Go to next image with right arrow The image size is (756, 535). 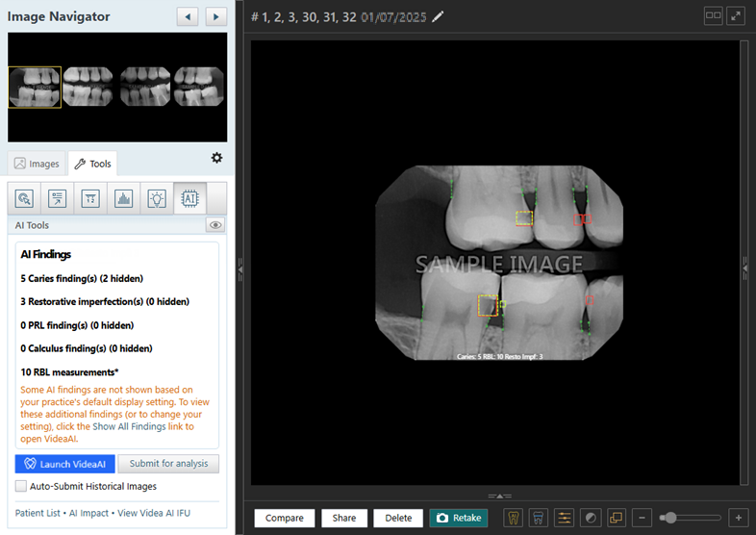click(216, 16)
